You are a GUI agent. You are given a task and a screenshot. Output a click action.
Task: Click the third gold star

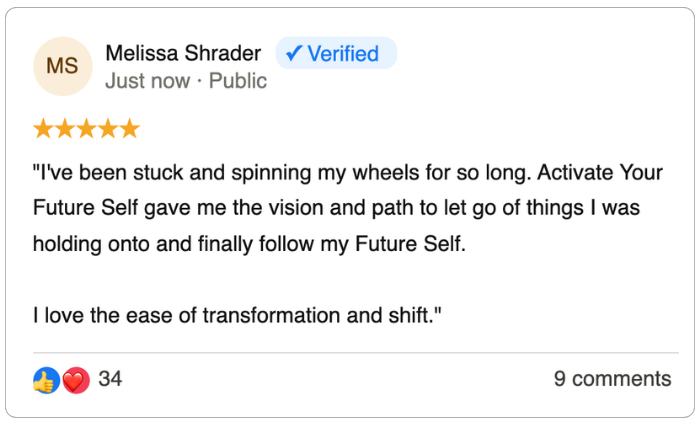(x=86, y=129)
